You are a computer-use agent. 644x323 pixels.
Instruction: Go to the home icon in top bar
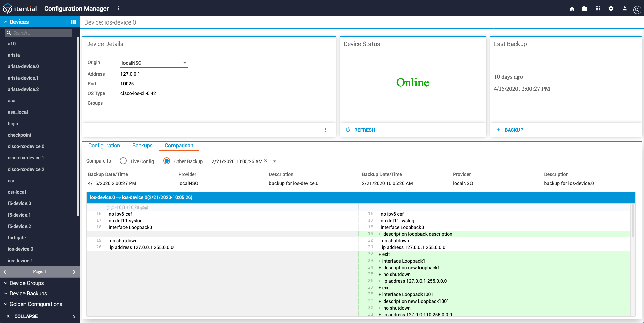pos(572,9)
